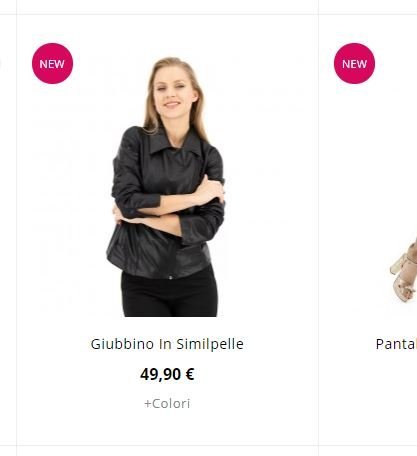Select the 49,90 € price label
This screenshot has width=417, height=456.
click(167, 374)
